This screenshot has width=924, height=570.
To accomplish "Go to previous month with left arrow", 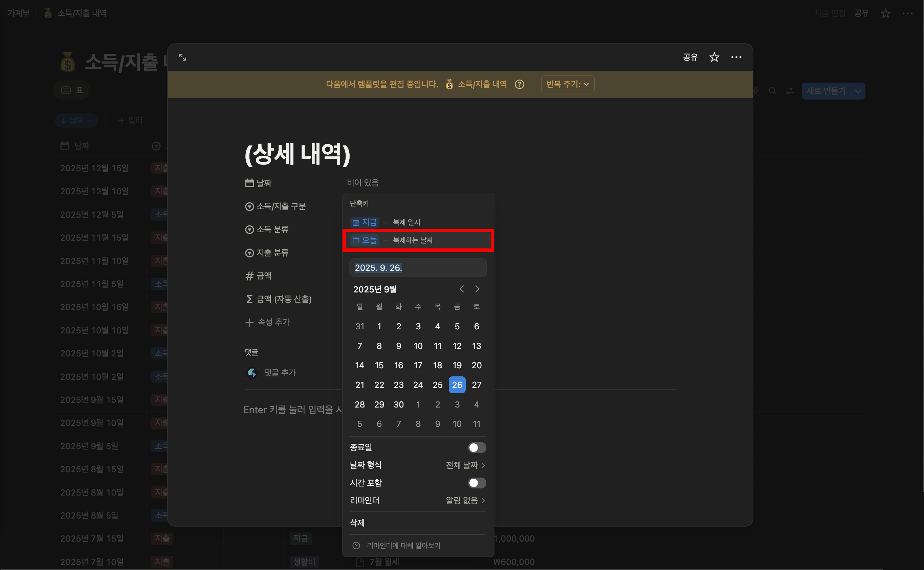I will [x=461, y=289].
